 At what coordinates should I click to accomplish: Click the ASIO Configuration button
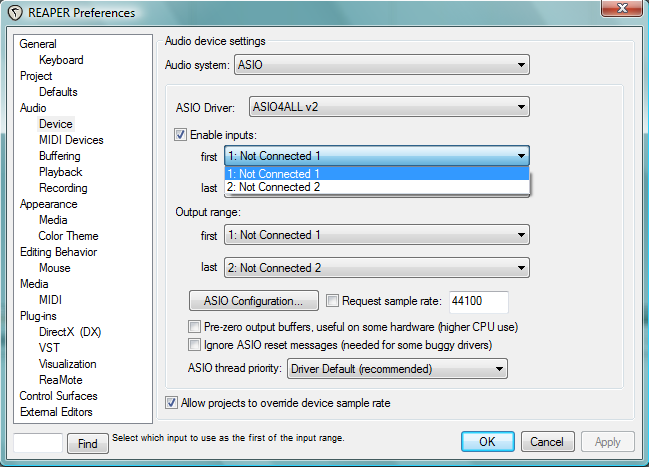[x=253, y=300]
